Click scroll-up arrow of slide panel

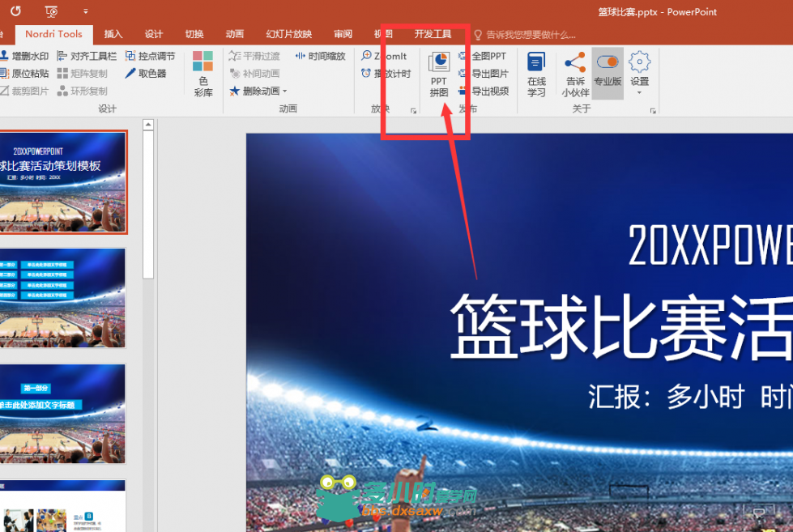[x=148, y=125]
